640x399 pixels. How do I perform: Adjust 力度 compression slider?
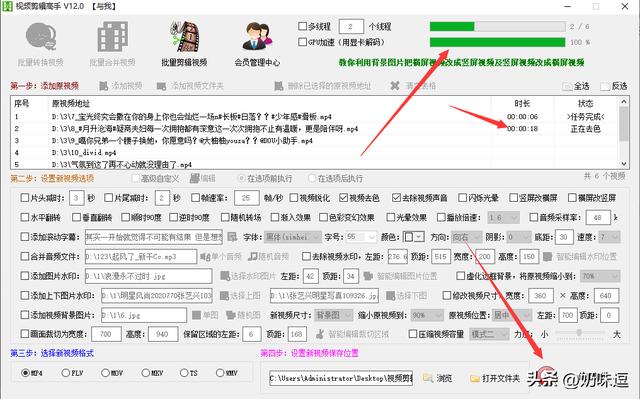[x=579, y=333]
